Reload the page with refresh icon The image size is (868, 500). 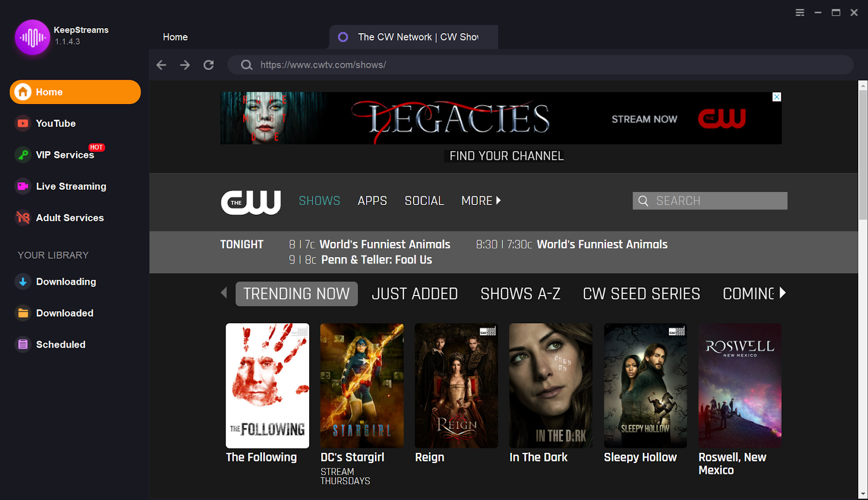coord(208,65)
